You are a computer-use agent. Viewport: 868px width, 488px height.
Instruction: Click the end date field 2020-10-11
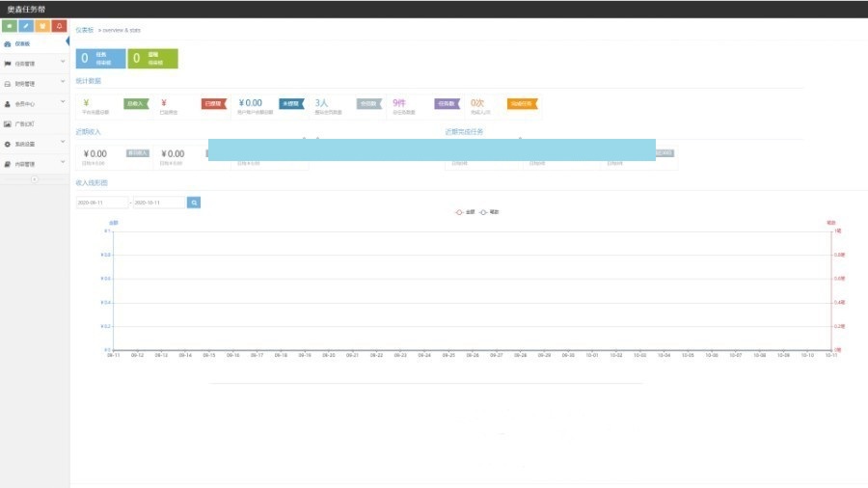pyautogui.click(x=158, y=203)
